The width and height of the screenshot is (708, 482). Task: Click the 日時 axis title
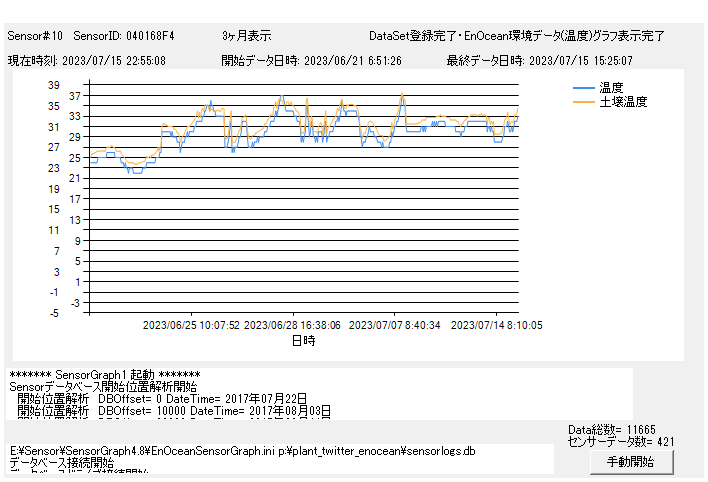click(303, 340)
